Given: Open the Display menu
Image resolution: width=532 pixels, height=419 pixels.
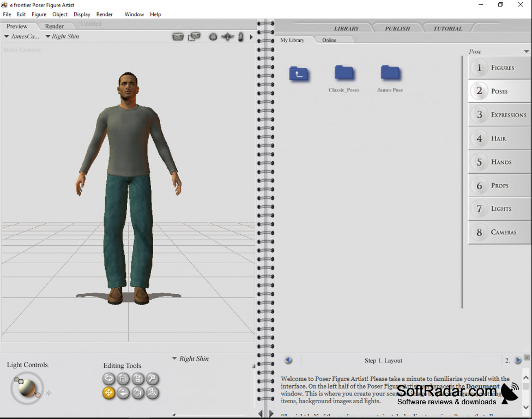Looking at the screenshot, I should click(82, 14).
